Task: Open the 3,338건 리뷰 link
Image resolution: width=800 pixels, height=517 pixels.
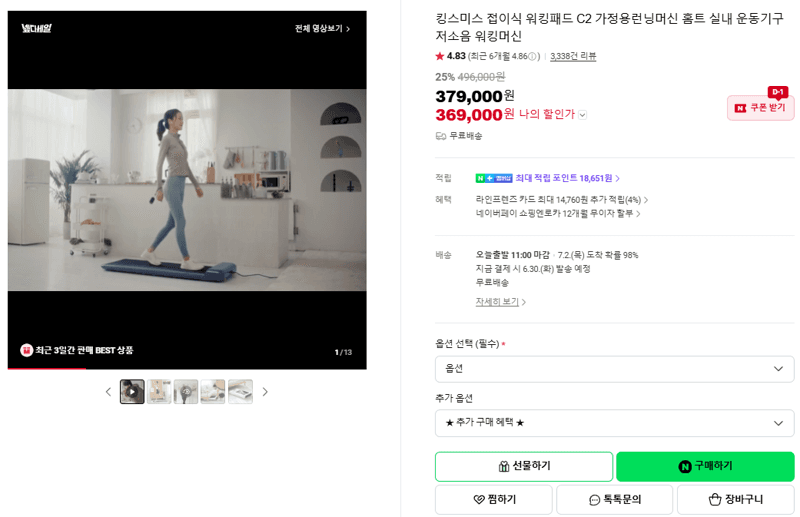Action: pyautogui.click(x=573, y=56)
